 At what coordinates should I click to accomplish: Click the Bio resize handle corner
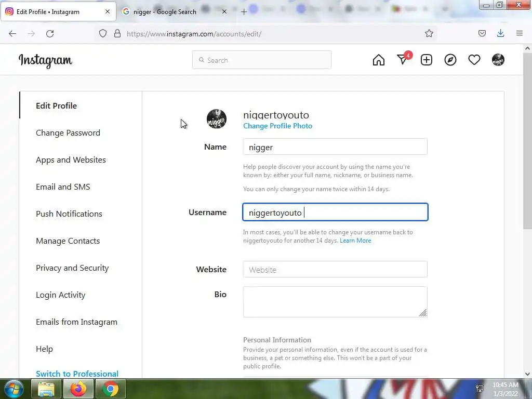tap(423, 313)
